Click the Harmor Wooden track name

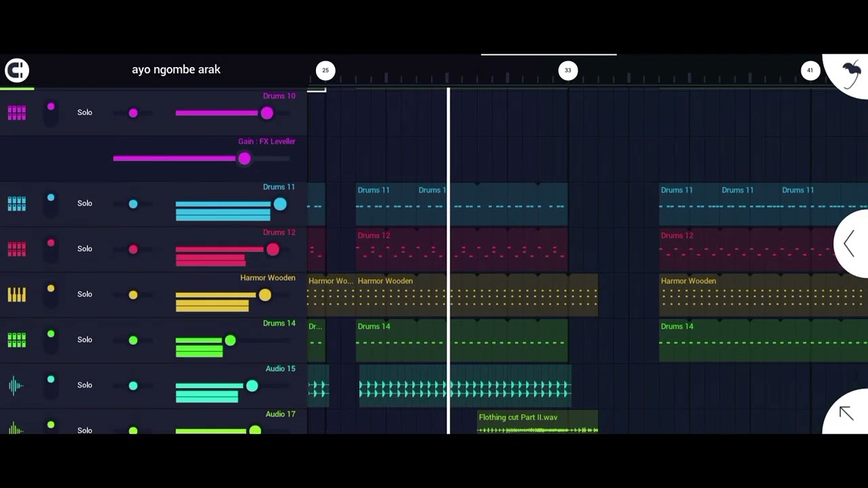[x=268, y=278]
